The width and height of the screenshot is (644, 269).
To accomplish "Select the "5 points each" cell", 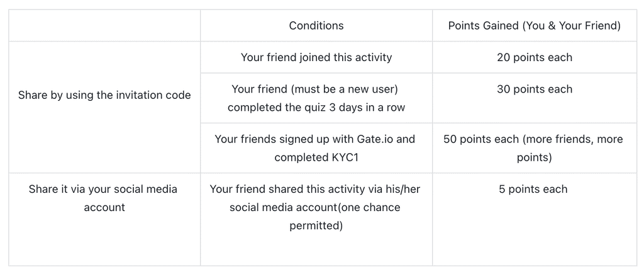I will coord(534,189).
